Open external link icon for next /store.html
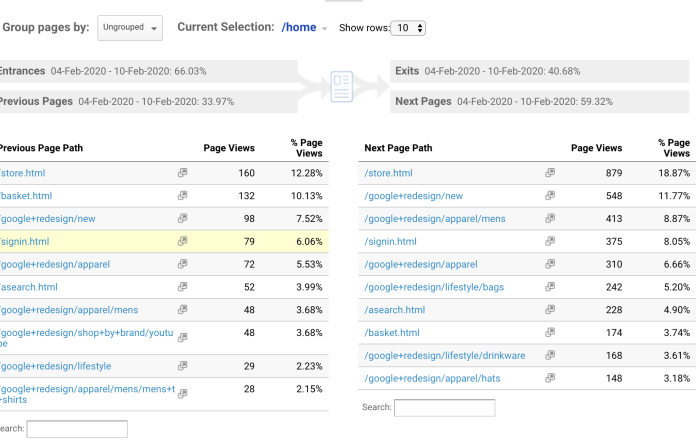 click(550, 173)
